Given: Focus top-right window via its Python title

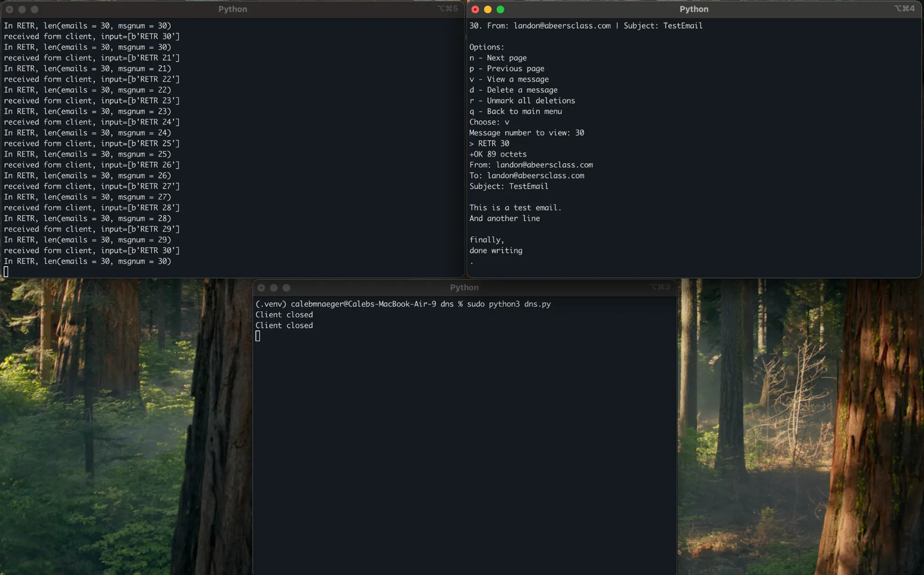Looking at the screenshot, I should point(694,9).
